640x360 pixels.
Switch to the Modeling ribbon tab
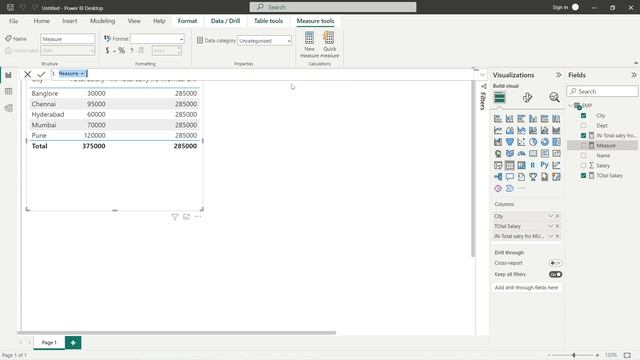point(102,21)
